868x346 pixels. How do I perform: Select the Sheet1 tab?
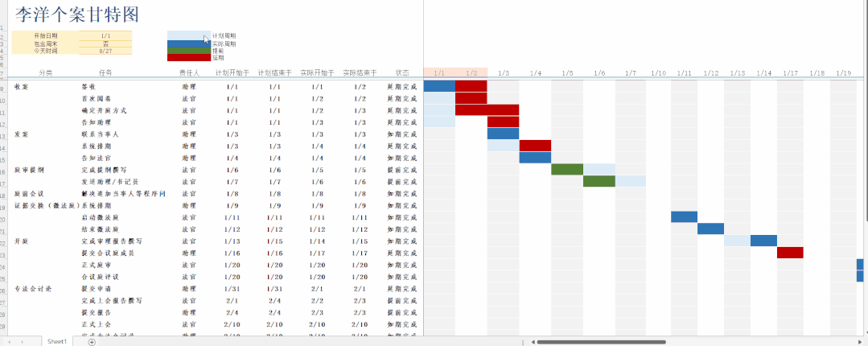[57, 342]
